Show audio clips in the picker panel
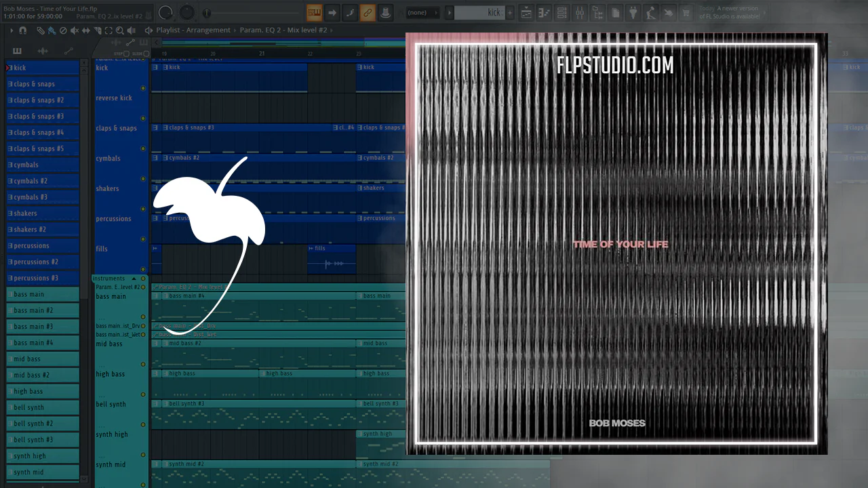This screenshot has height=488, width=868. click(x=43, y=51)
